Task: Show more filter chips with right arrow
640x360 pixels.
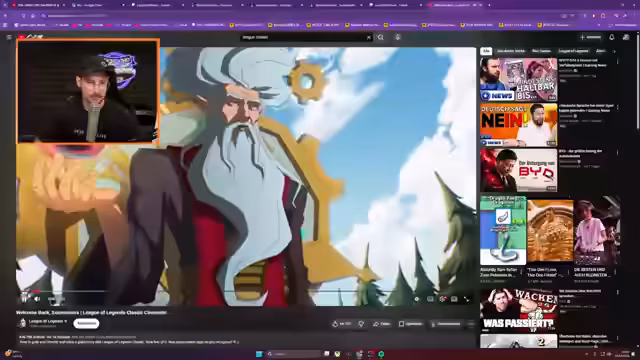Action: [x=614, y=51]
